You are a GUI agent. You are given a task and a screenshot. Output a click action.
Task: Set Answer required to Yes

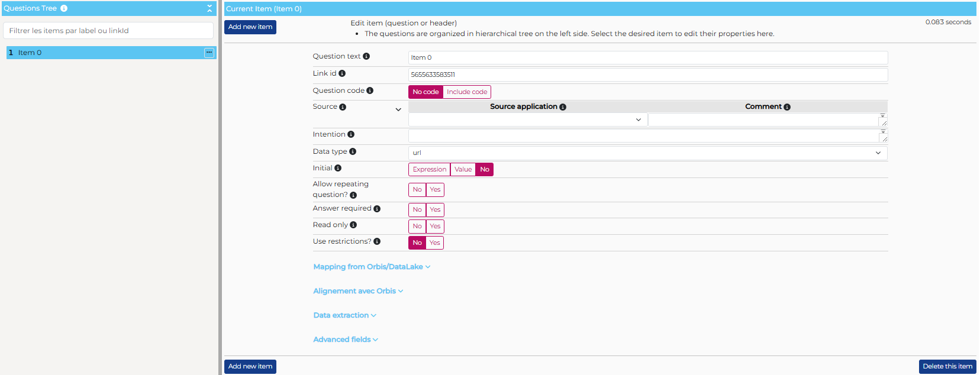point(435,210)
